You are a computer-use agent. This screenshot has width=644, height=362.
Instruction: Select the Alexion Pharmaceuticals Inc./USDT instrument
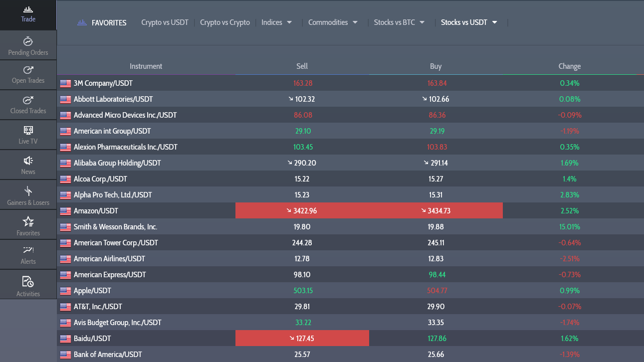(x=126, y=147)
